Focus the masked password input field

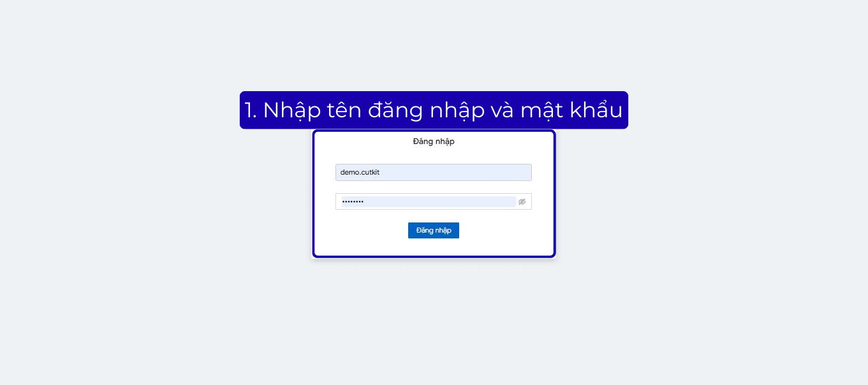[429, 201]
